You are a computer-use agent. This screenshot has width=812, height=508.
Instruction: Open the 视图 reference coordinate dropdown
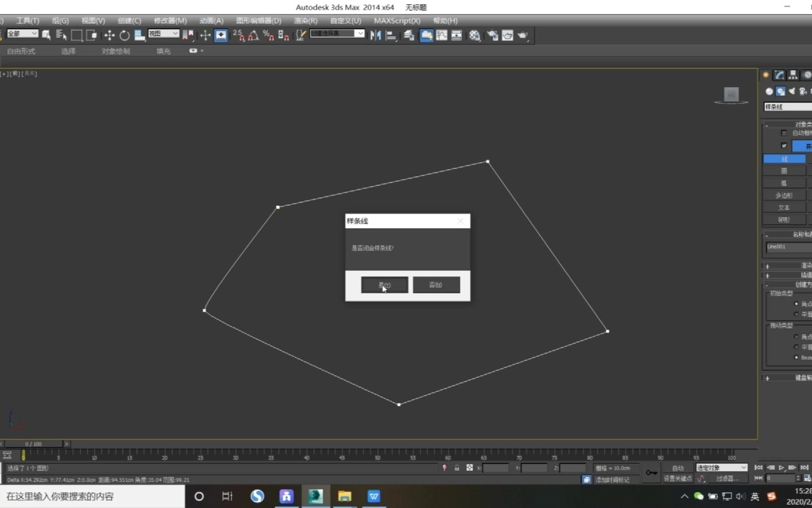[164, 33]
